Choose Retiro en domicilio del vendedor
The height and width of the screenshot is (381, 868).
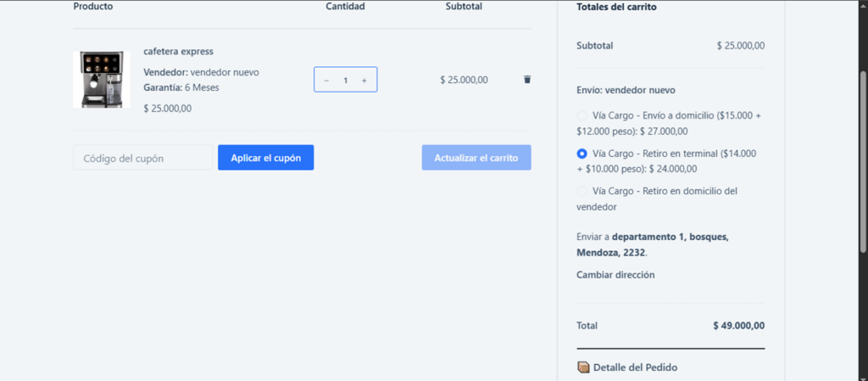pos(581,191)
